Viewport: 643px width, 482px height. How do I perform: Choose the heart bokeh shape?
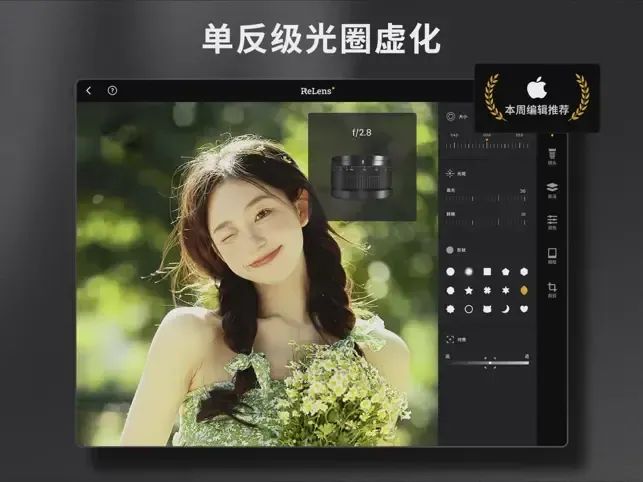pyautogui.click(x=524, y=309)
